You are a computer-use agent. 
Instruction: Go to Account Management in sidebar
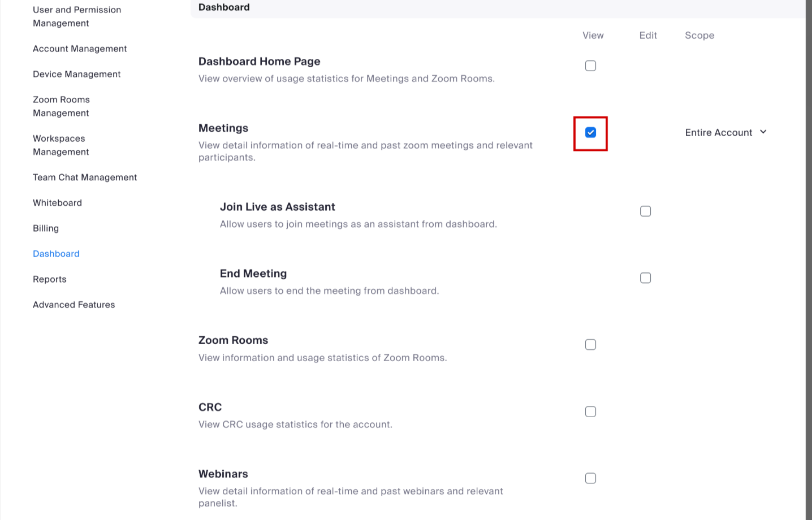tap(80, 49)
